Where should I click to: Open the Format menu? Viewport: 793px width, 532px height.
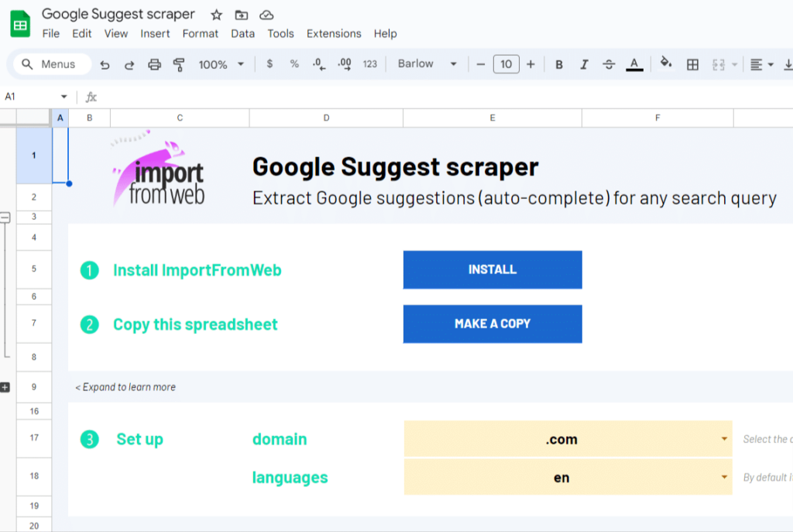pos(201,33)
